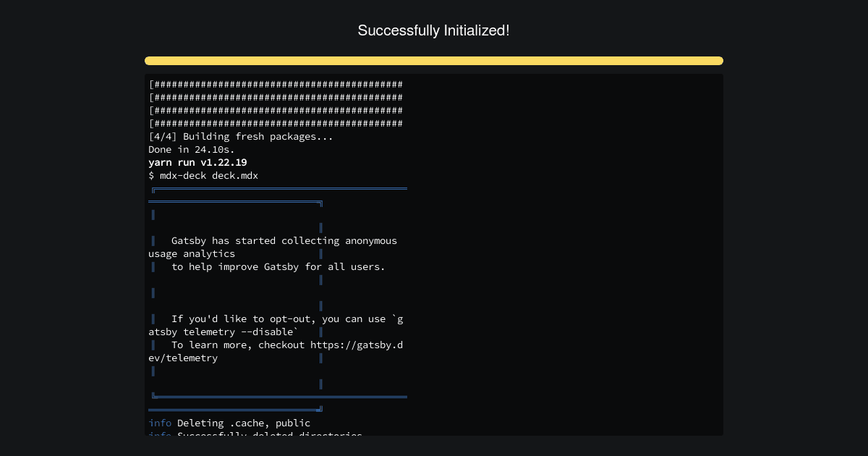868x456 pixels.
Task: Click the '$ mdx-deck deck.mdx' command line
Action: click(203, 176)
